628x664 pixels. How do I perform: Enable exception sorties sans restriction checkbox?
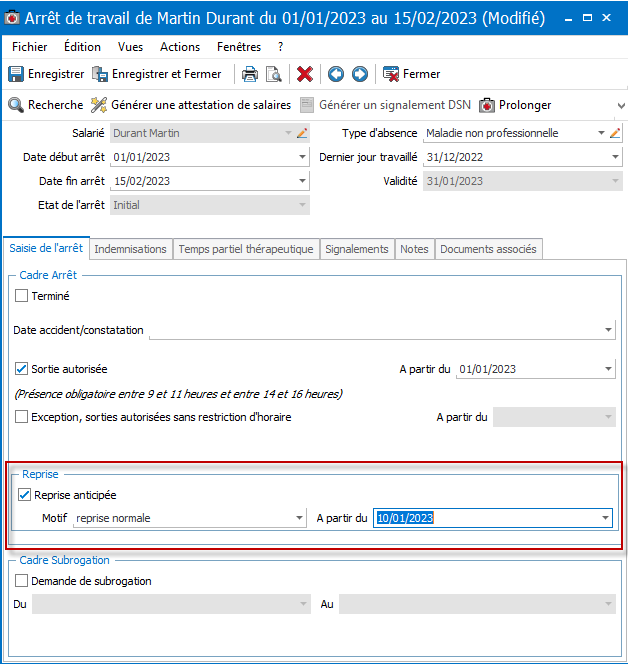pos(21,417)
